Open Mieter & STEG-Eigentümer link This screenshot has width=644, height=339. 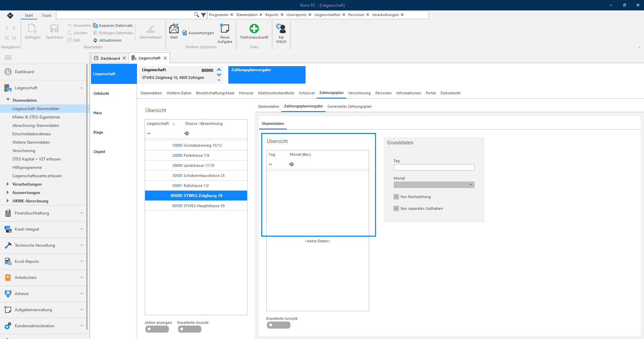[36, 117]
